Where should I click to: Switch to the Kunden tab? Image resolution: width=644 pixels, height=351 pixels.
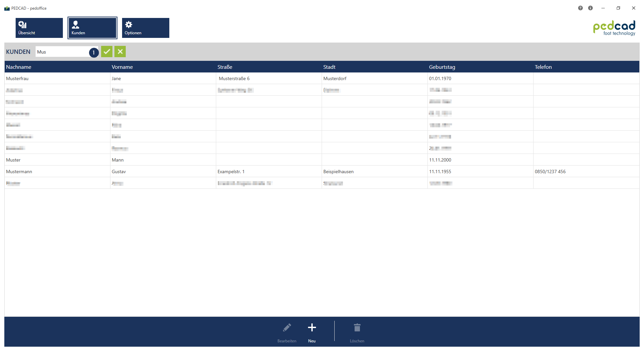(x=92, y=28)
